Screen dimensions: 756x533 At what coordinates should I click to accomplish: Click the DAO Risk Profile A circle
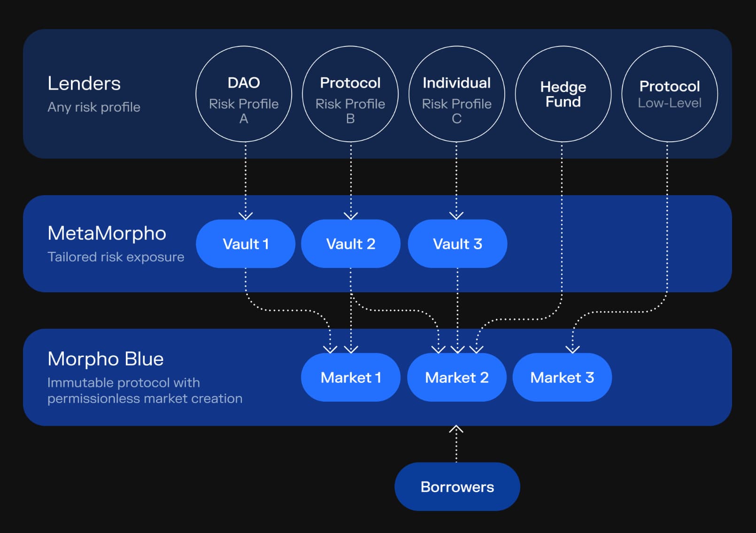click(x=244, y=94)
